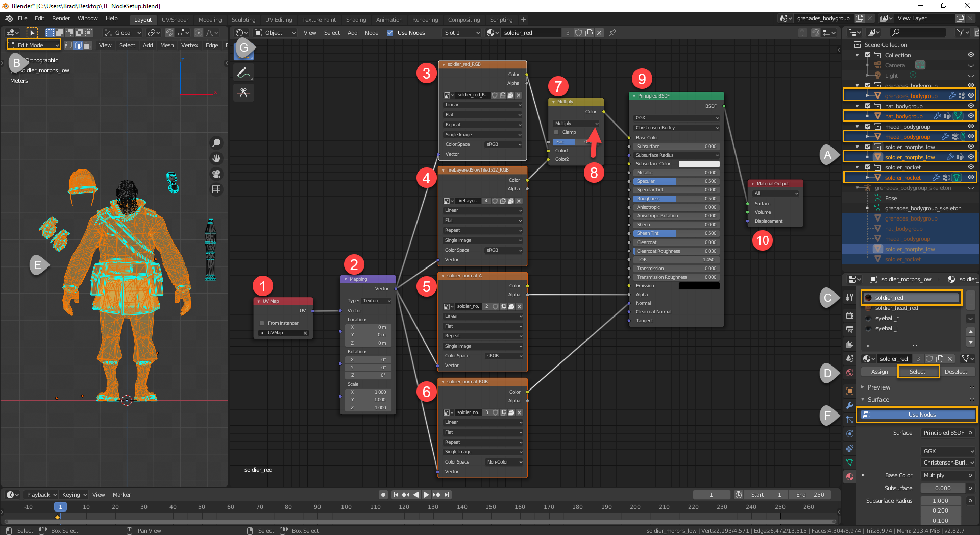Click the Deselect material button
The image size is (980, 535).
[955, 372]
